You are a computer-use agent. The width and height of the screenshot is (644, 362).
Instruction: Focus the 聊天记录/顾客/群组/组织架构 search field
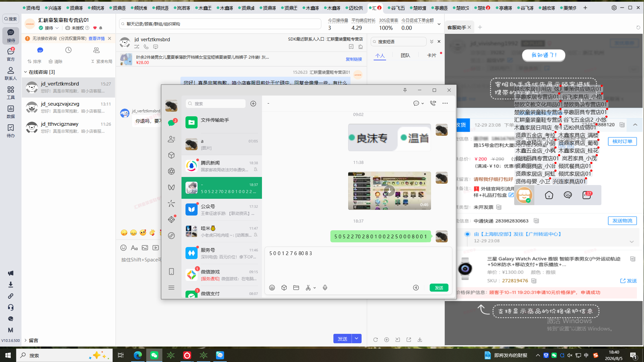click(x=220, y=24)
